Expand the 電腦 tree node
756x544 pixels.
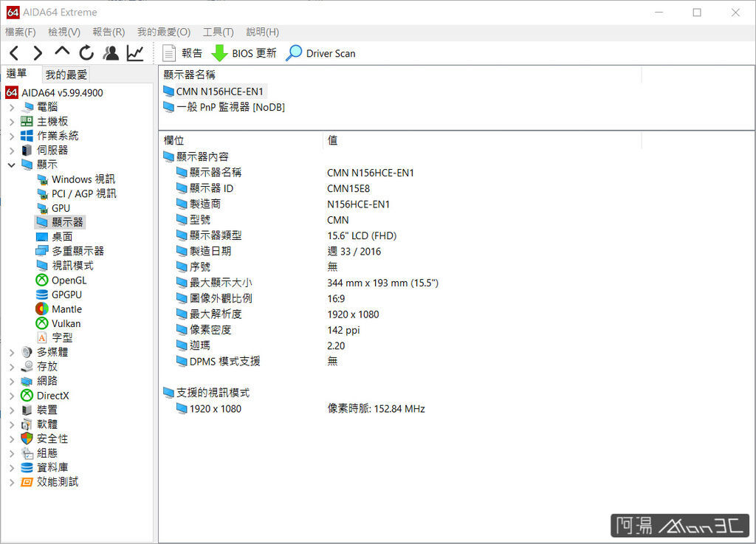tap(12, 107)
